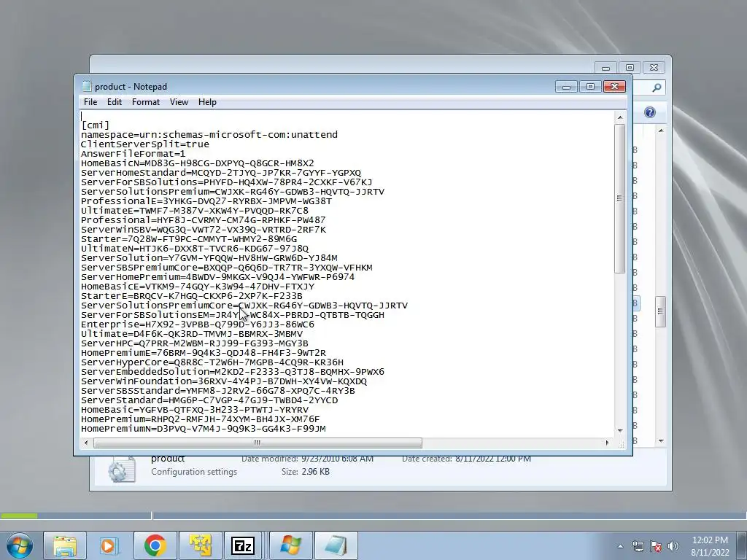Click the Notepad title bar document icon
This screenshot has height=560, width=747.
[x=87, y=86]
